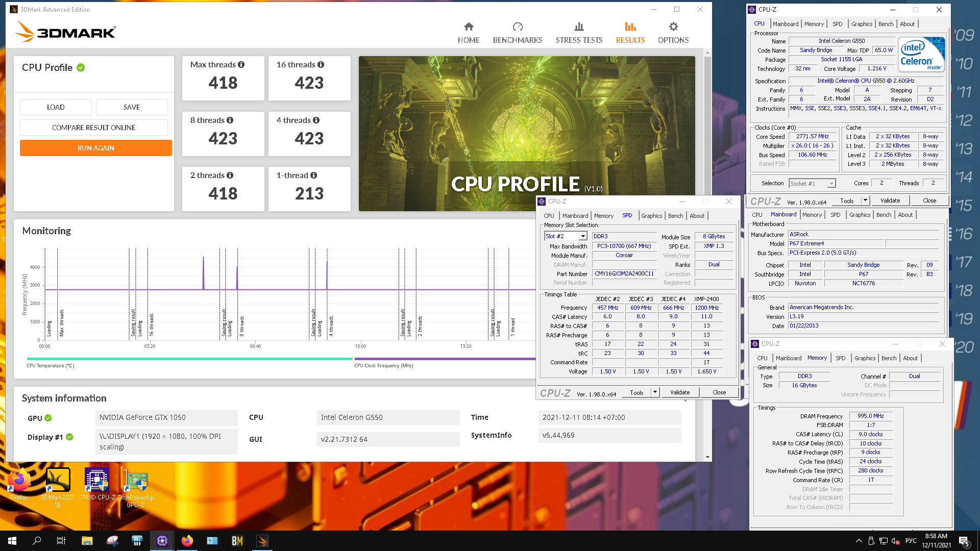This screenshot has height=551, width=980.
Task: Click the green checkmark next to GPU
Action: pos(48,418)
